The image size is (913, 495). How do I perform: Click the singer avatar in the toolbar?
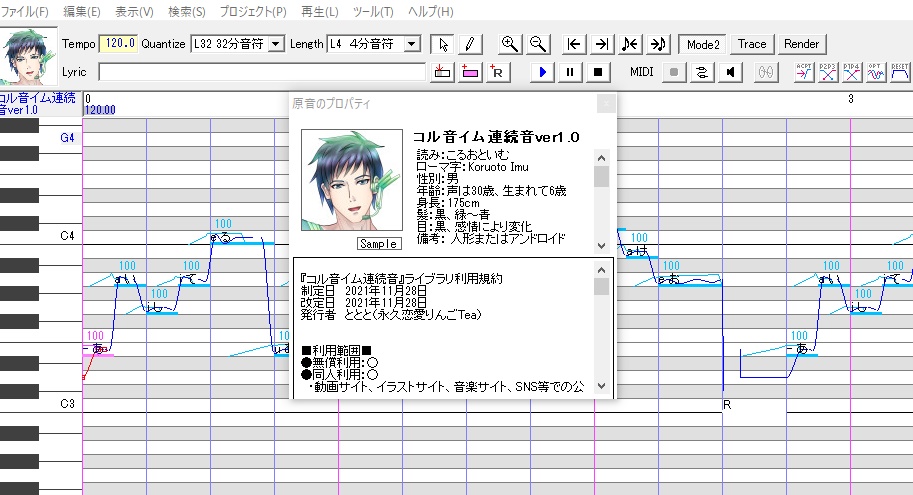(29, 56)
